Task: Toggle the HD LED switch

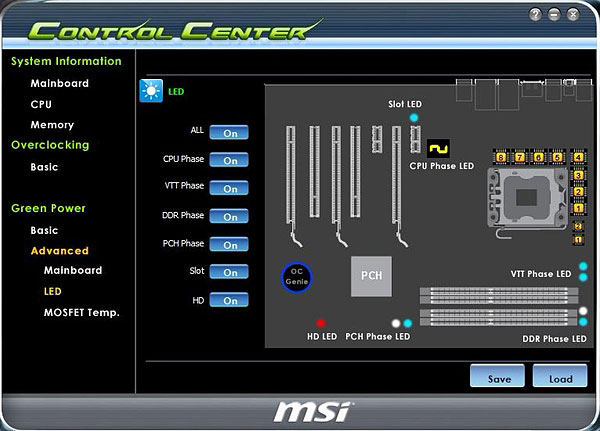Action: click(229, 300)
